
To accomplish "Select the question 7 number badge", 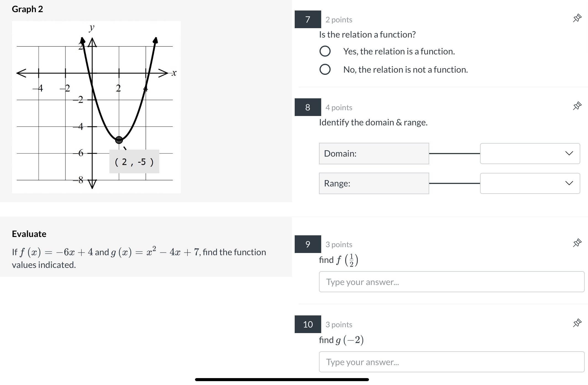I will (x=307, y=19).
